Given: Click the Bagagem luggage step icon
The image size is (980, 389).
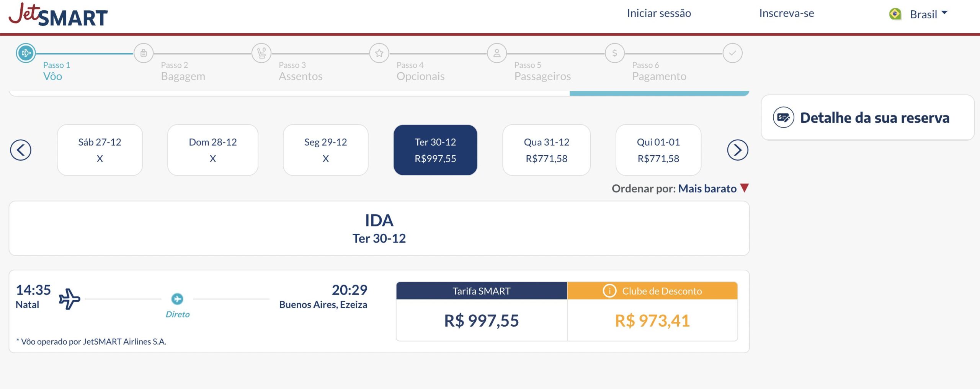Looking at the screenshot, I should click(x=144, y=53).
